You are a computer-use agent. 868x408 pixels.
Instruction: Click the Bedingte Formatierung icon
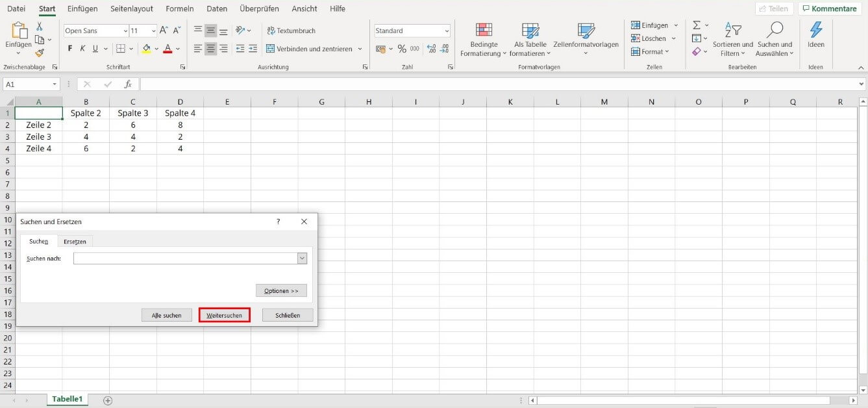pyautogui.click(x=484, y=31)
